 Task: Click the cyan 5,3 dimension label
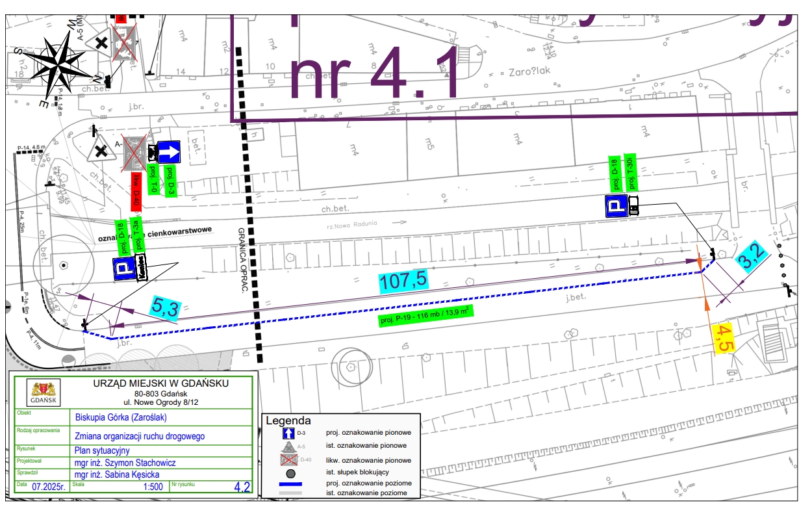pos(165,307)
